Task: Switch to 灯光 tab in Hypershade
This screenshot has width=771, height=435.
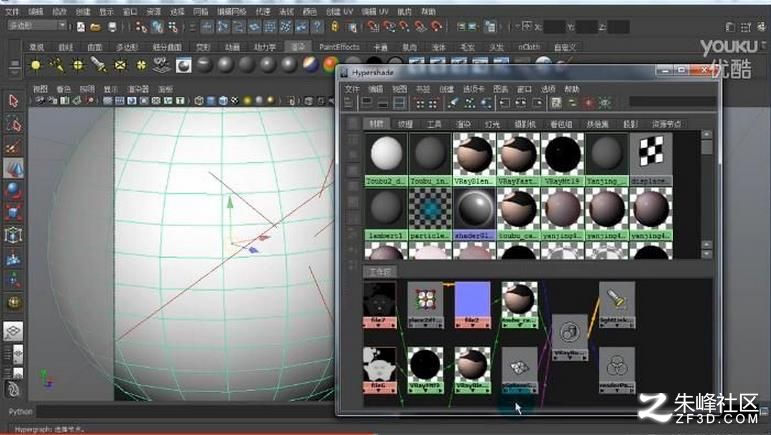Action: coord(492,124)
